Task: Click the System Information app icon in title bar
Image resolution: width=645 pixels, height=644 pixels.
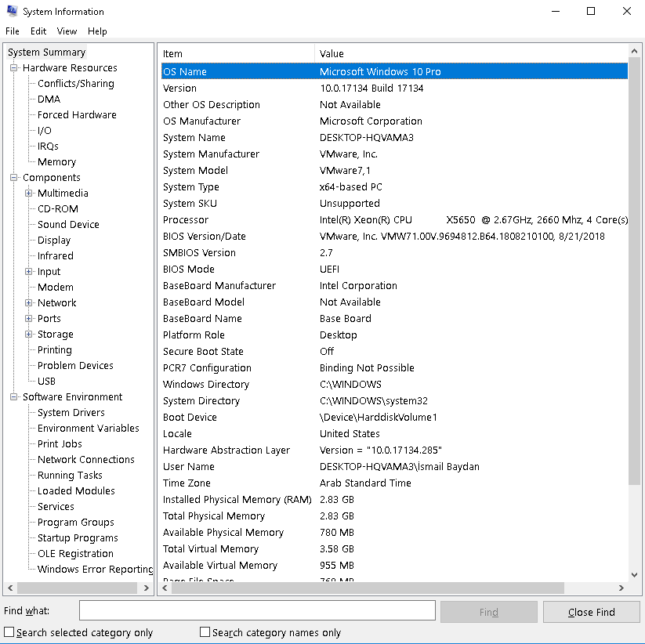Action: tap(13, 11)
